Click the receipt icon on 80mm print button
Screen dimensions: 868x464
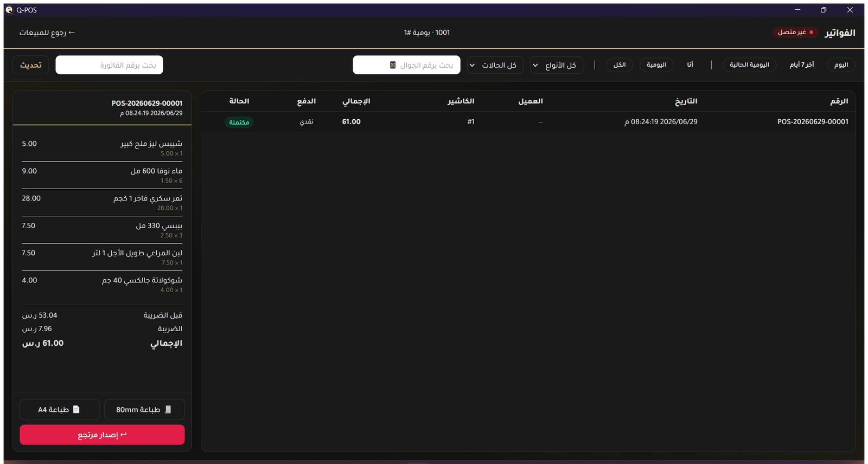(x=168, y=409)
